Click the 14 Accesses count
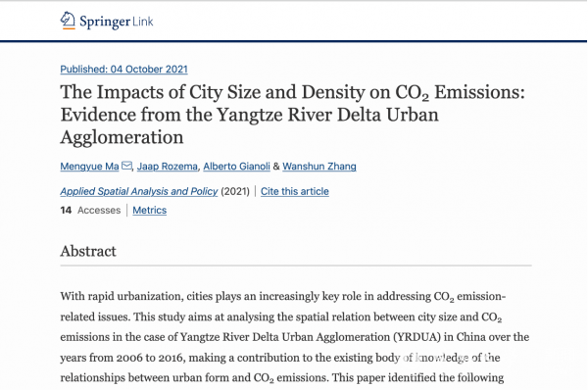Image resolution: width=588 pixels, height=390 pixels. click(90, 210)
